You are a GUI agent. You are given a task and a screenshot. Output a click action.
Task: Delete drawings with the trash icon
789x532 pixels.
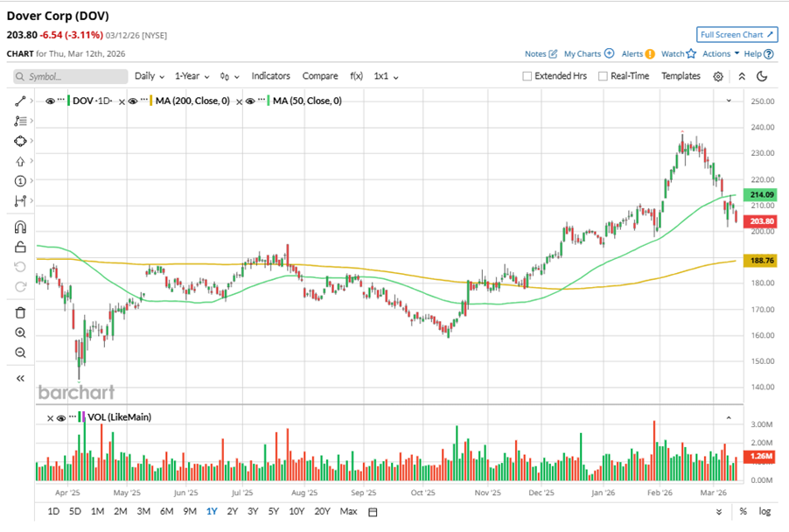click(20, 312)
